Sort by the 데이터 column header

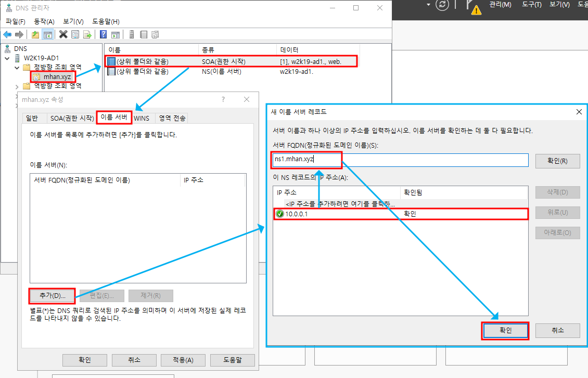(318, 50)
